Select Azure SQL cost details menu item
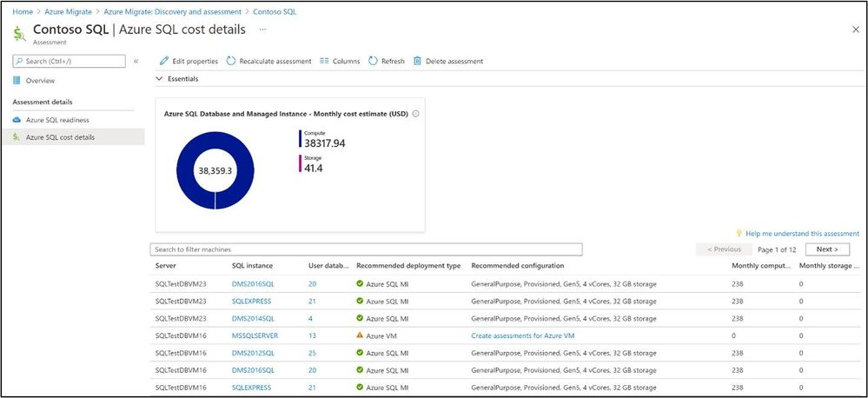The image size is (868, 398). pyautogui.click(x=74, y=136)
